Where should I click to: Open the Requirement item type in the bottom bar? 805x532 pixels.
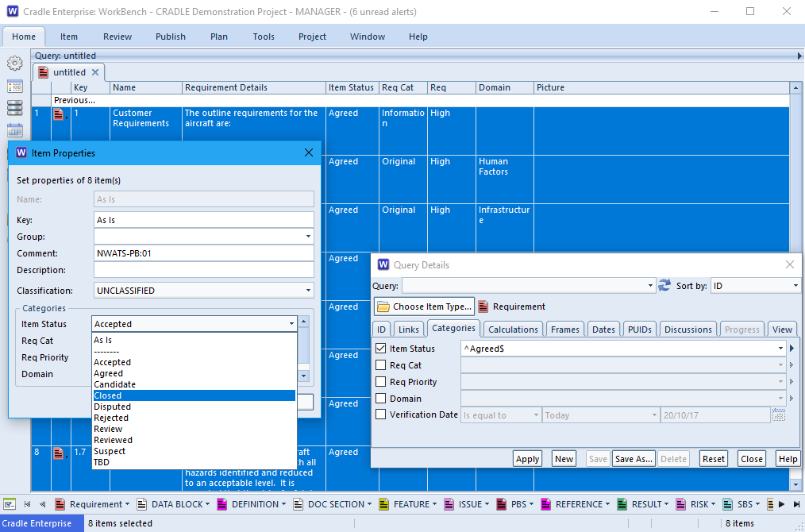point(91,504)
